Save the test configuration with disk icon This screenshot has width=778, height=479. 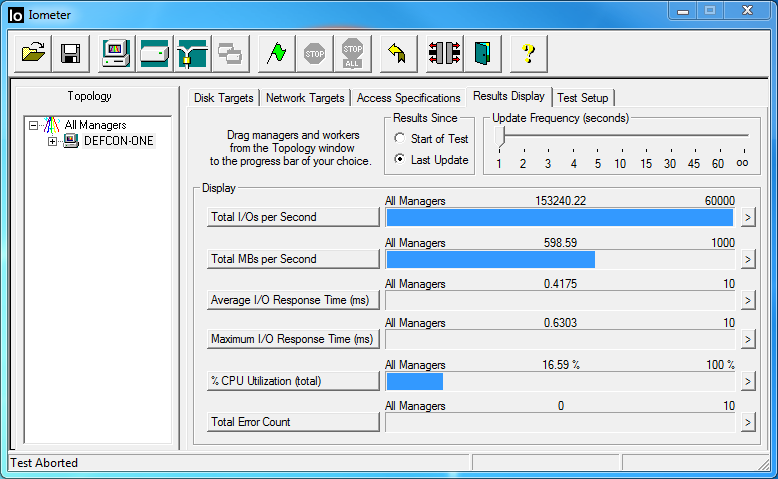click(x=70, y=53)
